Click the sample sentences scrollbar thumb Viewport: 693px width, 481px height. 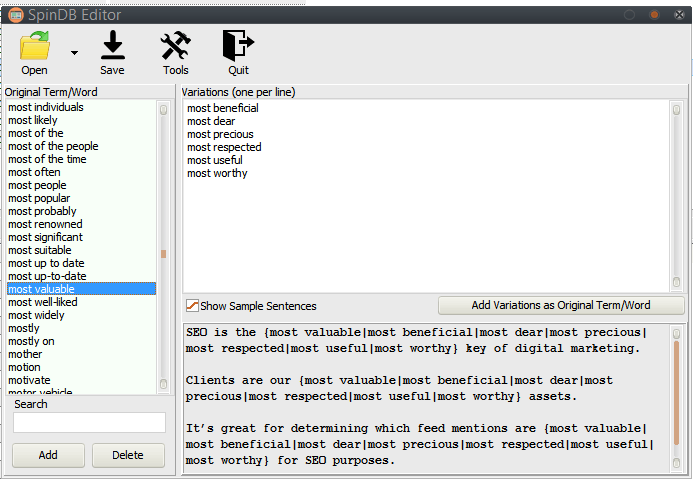tap(676, 393)
